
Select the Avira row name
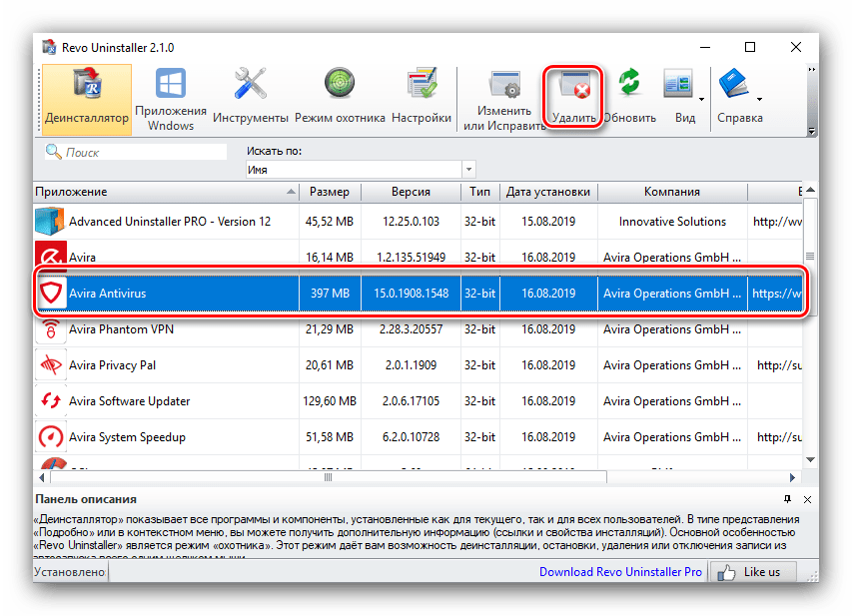(82, 257)
